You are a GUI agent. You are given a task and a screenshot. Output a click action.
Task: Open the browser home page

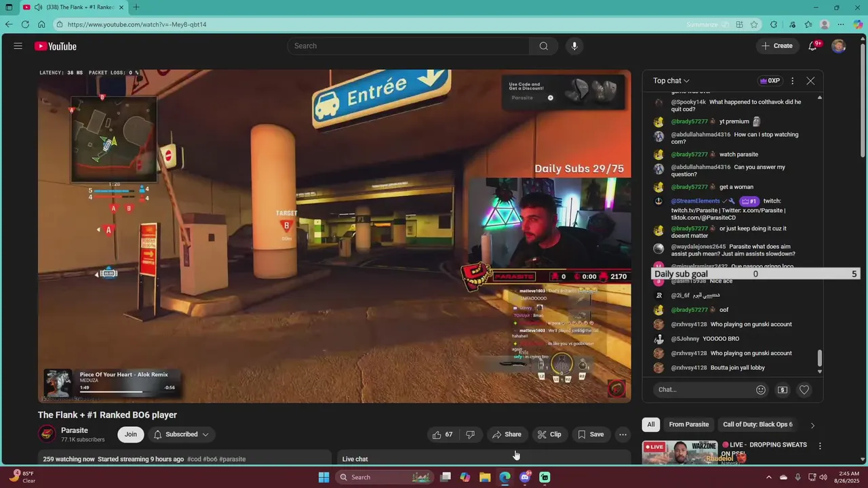[x=41, y=24]
